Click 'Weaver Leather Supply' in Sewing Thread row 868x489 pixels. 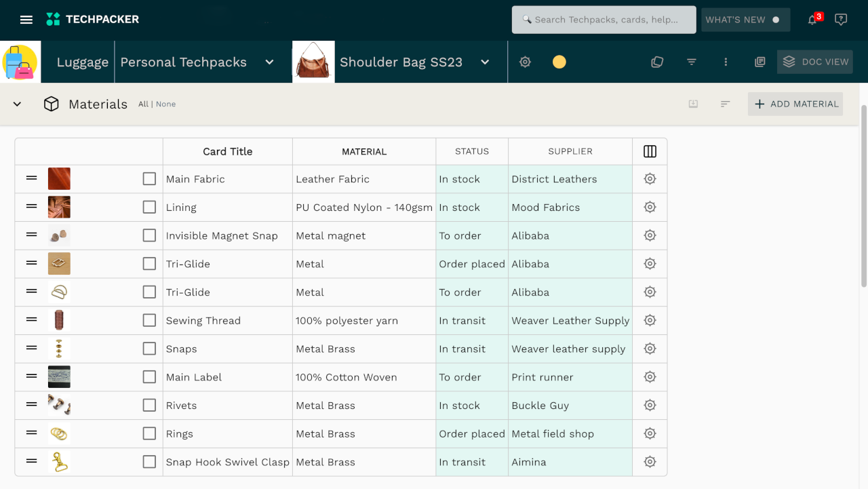(x=570, y=320)
